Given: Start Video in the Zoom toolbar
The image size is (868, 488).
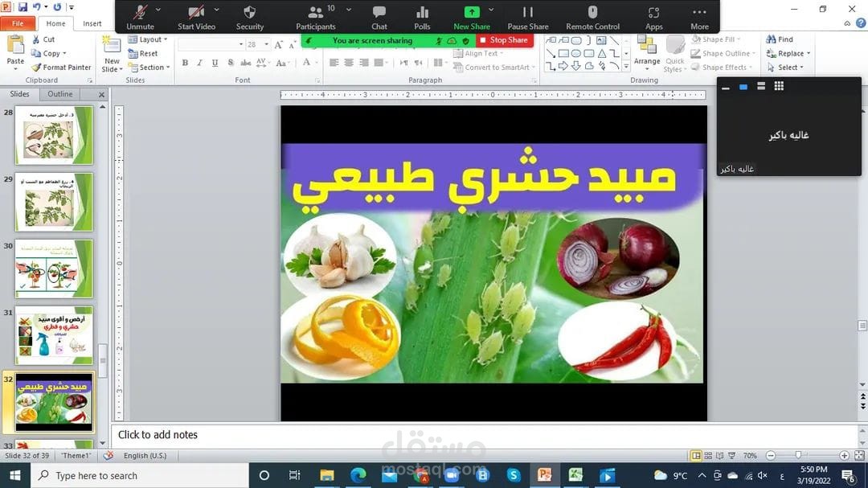Looking at the screenshot, I should pyautogui.click(x=196, y=17).
